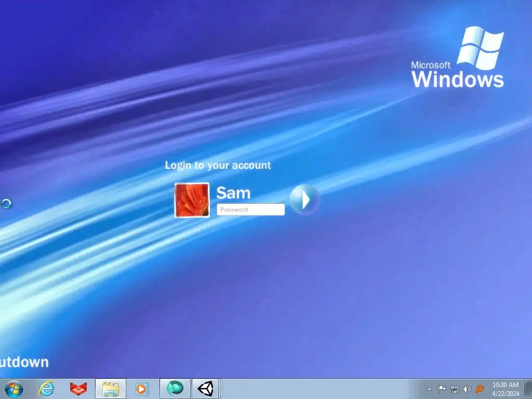Select Sam's flower account picture
This screenshot has width=532, height=399.
click(x=192, y=200)
